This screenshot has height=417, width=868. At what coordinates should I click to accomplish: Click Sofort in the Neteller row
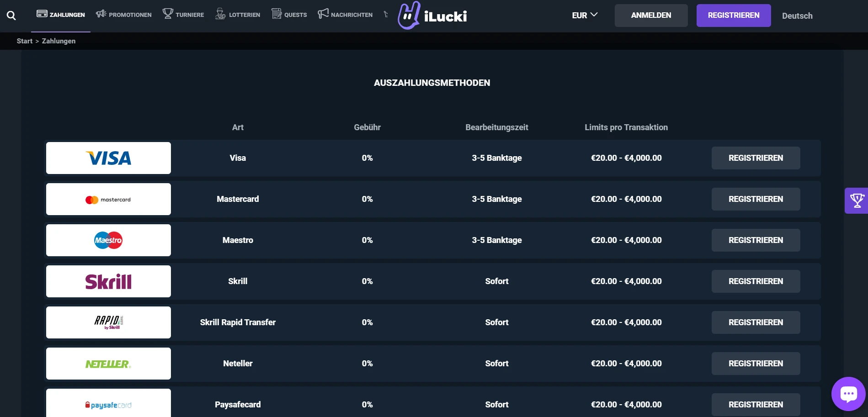point(497,364)
